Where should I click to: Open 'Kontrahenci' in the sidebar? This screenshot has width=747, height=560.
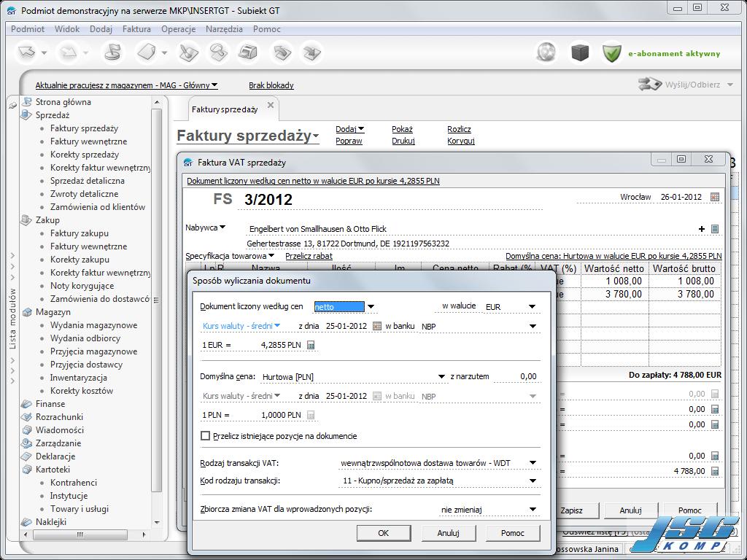click(x=74, y=483)
